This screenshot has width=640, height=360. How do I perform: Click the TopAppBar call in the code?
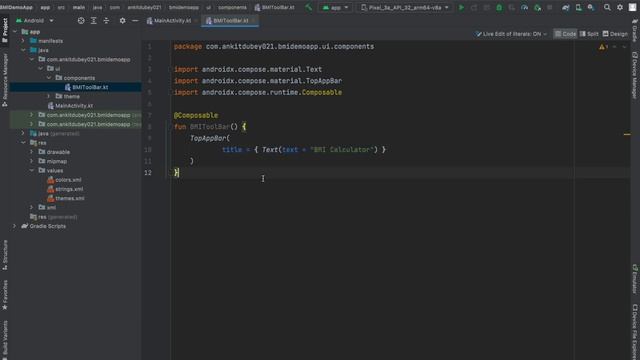pyautogui.click(x=208, y=138)
